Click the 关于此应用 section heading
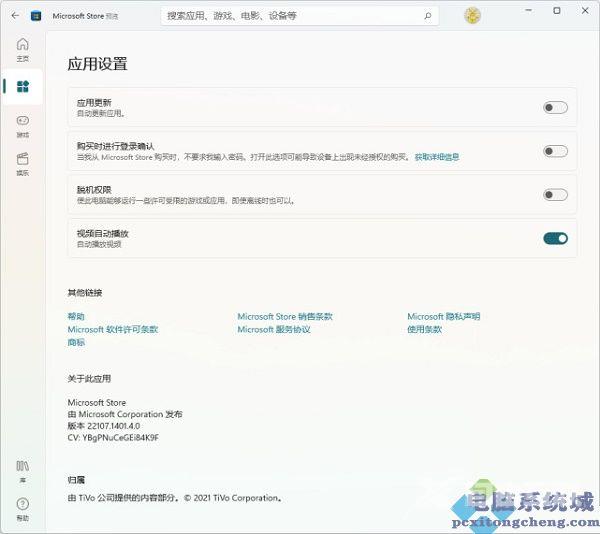Viewport: 600px width, 534px height. [x=89, y=379]
